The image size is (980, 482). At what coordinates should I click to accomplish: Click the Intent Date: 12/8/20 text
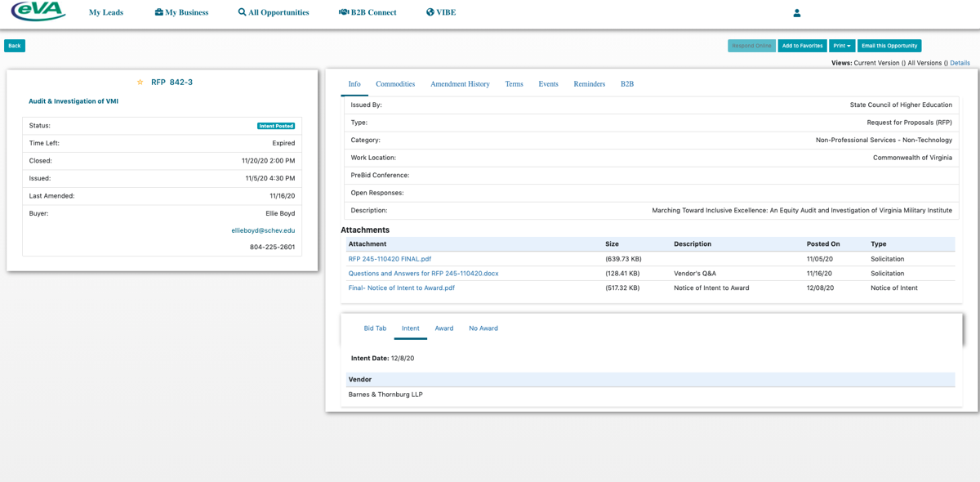pos(383,359)
